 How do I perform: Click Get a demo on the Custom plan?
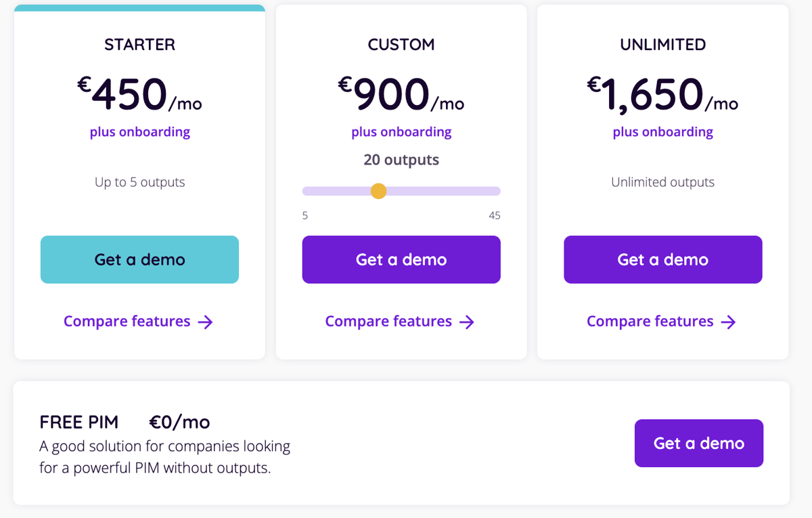pos(401,259)
